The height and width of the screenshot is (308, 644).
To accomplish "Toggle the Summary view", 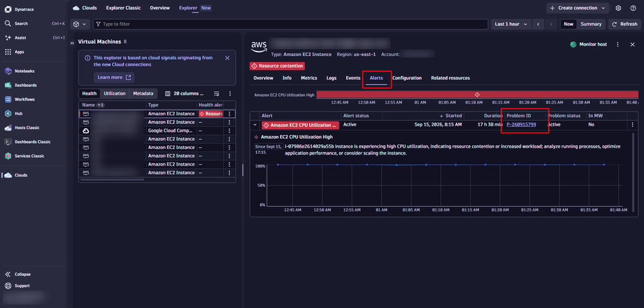I will (591, 24).
